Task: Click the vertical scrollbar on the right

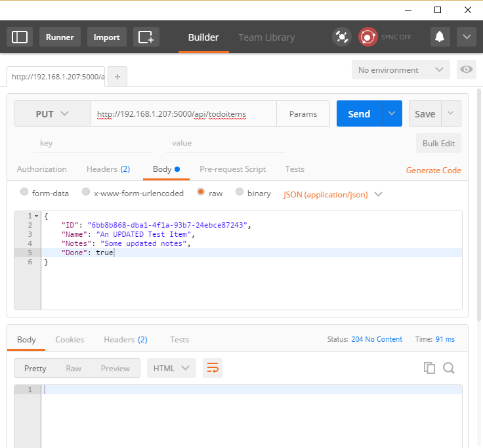Action: 479,205
